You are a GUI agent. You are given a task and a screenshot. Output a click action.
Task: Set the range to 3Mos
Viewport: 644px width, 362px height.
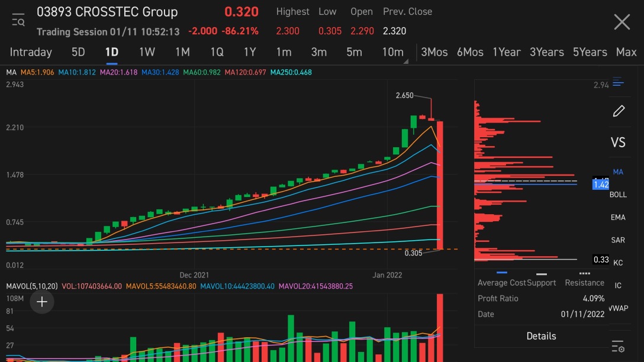pos(434,52)
